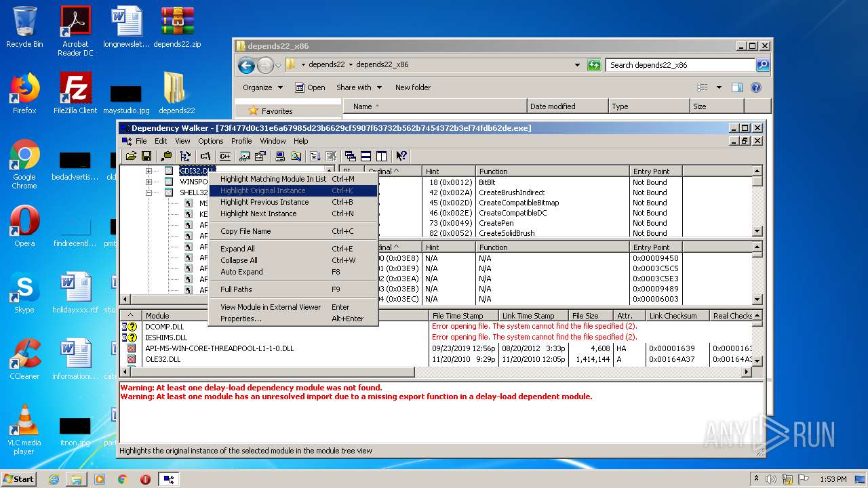868x488 pixels.
Task: Click Configure Module Search Order toolbar icon
Action: pyautogui.click(x=296, y=156)
